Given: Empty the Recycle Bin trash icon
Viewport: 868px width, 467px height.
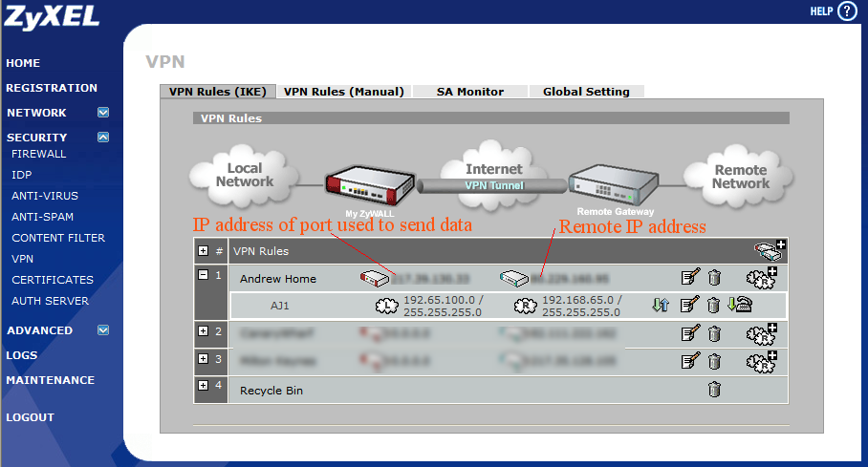Looking at the screenshot, I should [714, 390].
